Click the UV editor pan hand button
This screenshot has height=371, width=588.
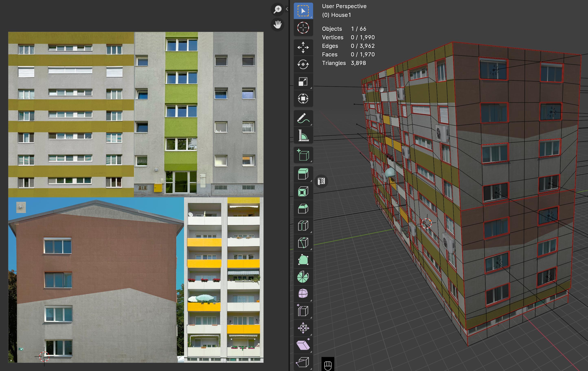(278, 25)
